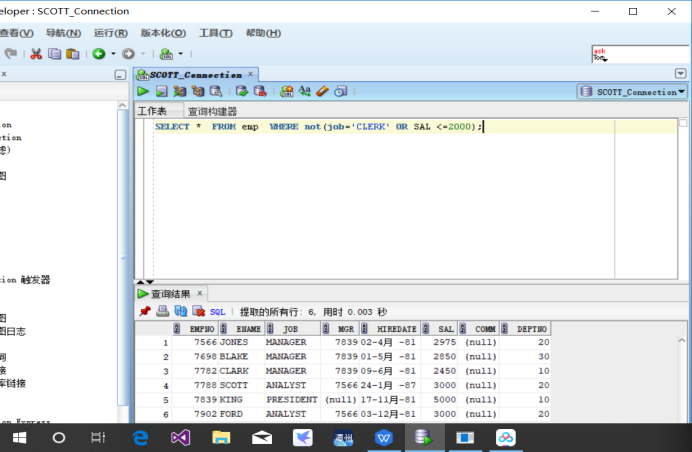Select the 查询结果 results tab
The width and height of the screenshot is (692, 452).
pos(170,294)
